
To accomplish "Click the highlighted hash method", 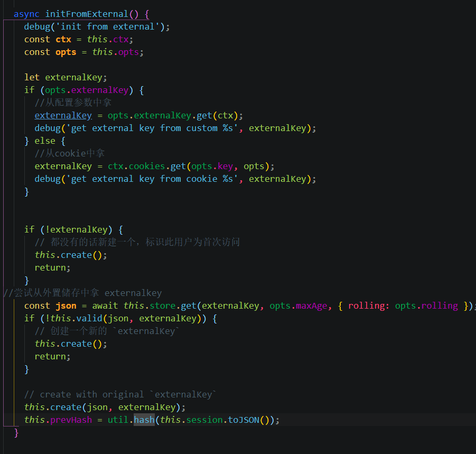I will (x=144, y=420).
